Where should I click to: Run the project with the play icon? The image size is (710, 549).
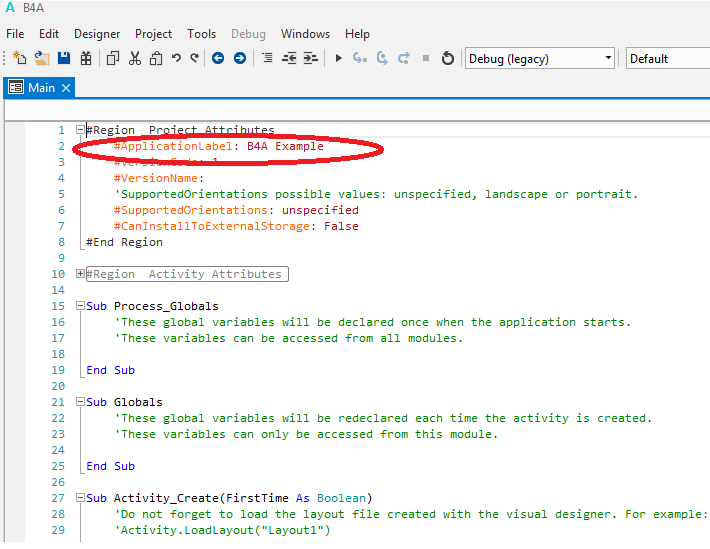(x=338, y=58)
